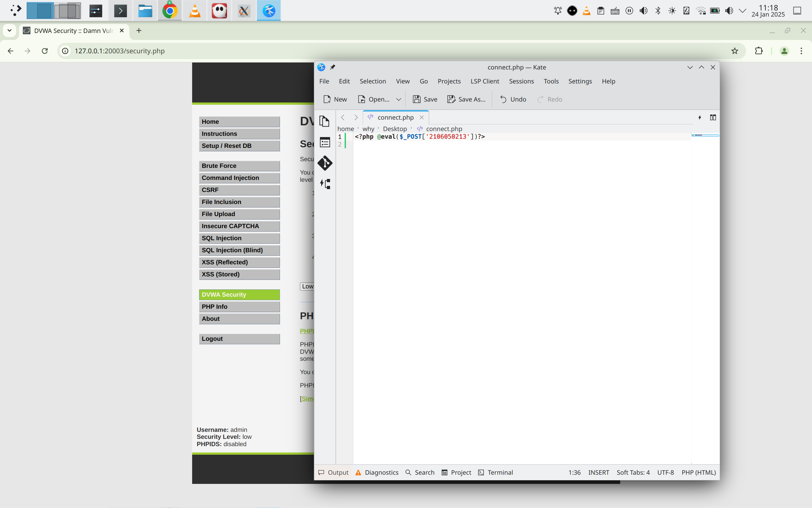Open the Documents sidebar icon in Kate

tap(324, 121)
